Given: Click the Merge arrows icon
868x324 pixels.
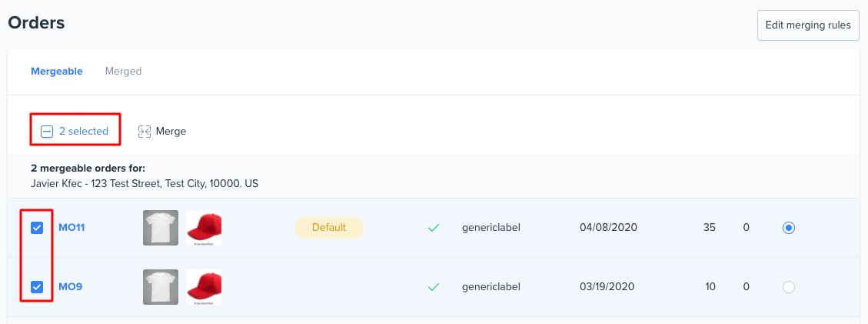Looking at the screenshot, I should tap(145, 132).
